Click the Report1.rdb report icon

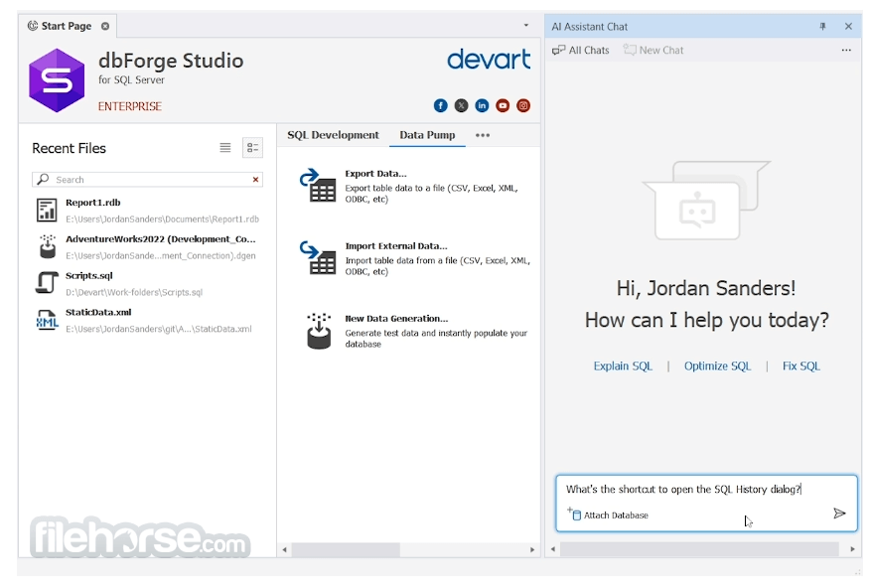(47, 211)
